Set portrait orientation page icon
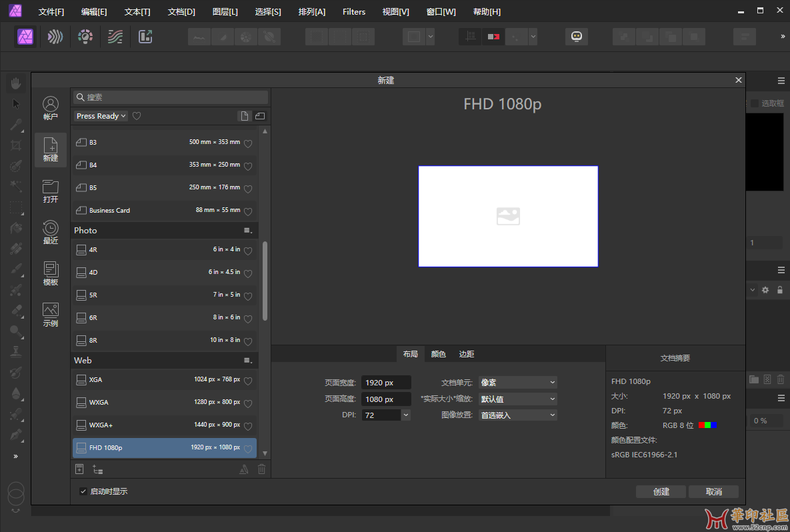 point(245,116)
